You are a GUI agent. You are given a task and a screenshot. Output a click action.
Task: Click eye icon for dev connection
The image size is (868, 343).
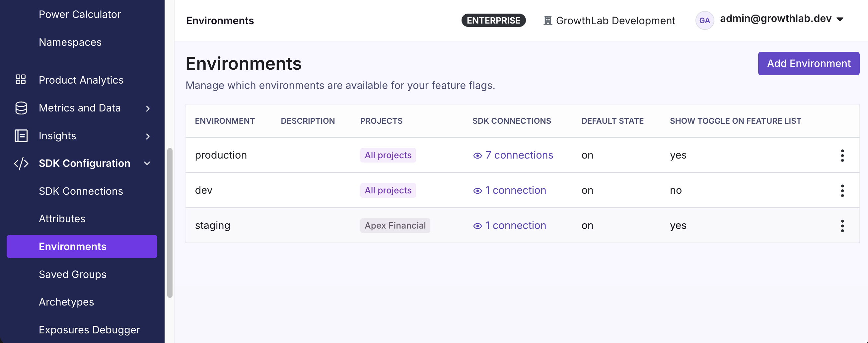pos(477,191)
